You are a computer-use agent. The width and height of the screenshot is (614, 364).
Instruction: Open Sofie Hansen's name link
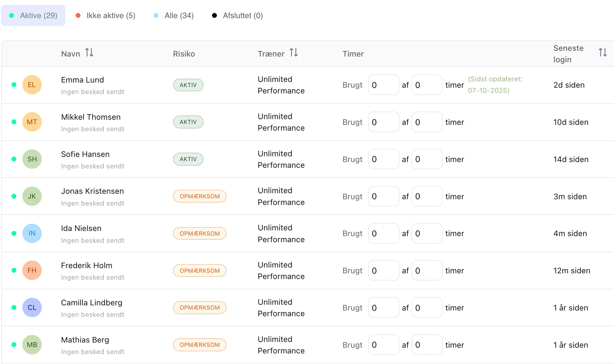pyautogui.click(x=85, y=154)
